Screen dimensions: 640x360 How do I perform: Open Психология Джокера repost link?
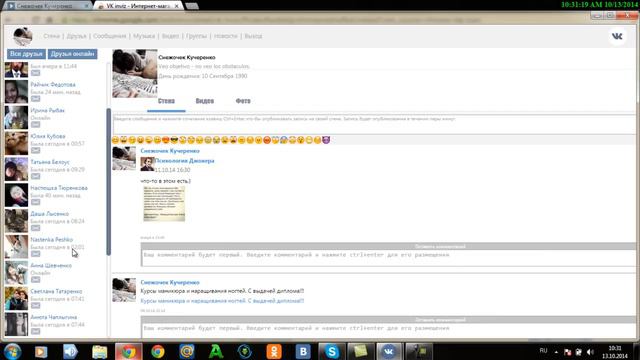[184, 161]
